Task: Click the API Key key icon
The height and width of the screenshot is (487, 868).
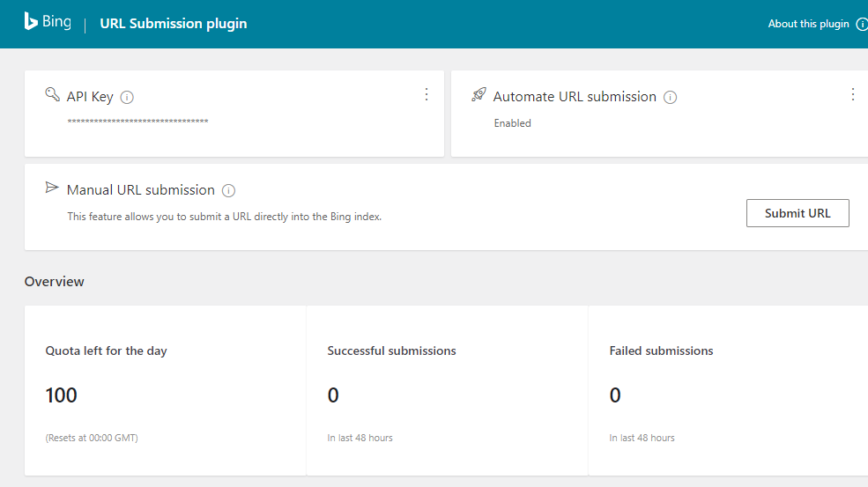Action: [x=53, y=94]
